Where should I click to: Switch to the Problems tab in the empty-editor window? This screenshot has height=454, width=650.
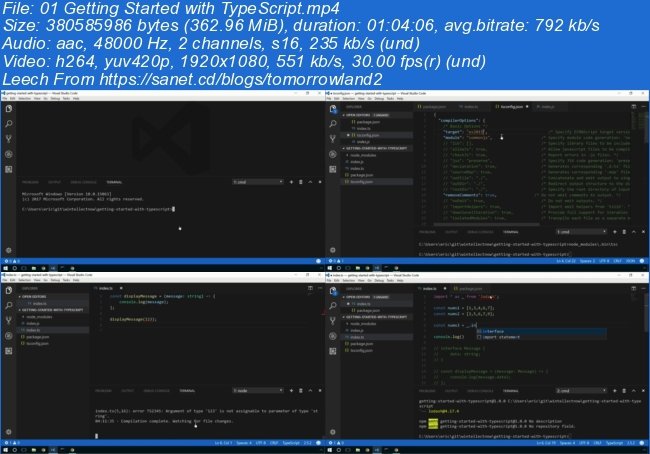pyautogui.click(x=30, y=182)
